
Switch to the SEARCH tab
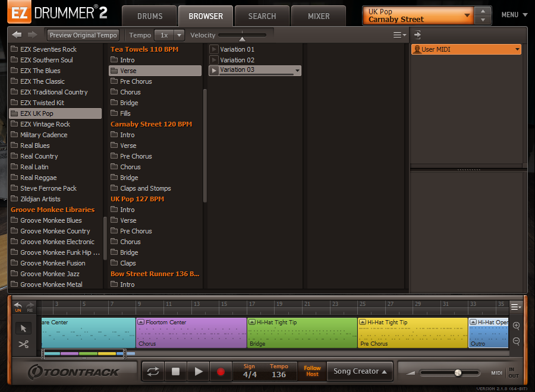[262, 16]
